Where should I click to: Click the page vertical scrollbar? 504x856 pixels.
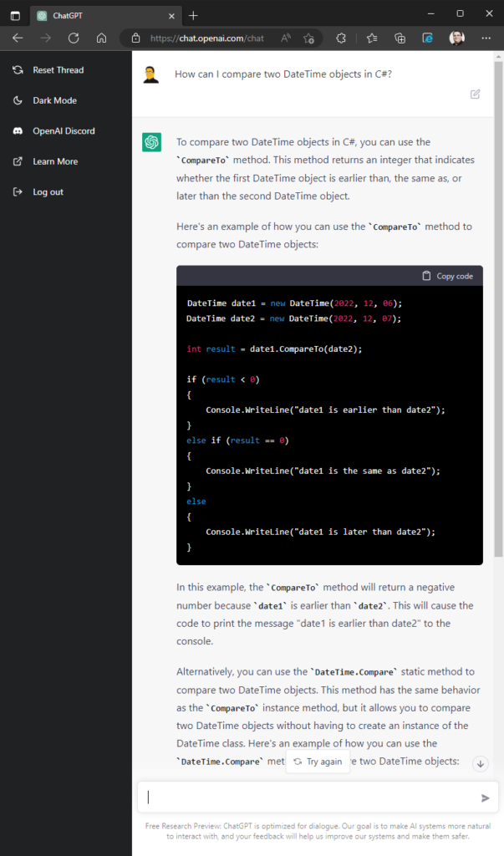point(499,334)
